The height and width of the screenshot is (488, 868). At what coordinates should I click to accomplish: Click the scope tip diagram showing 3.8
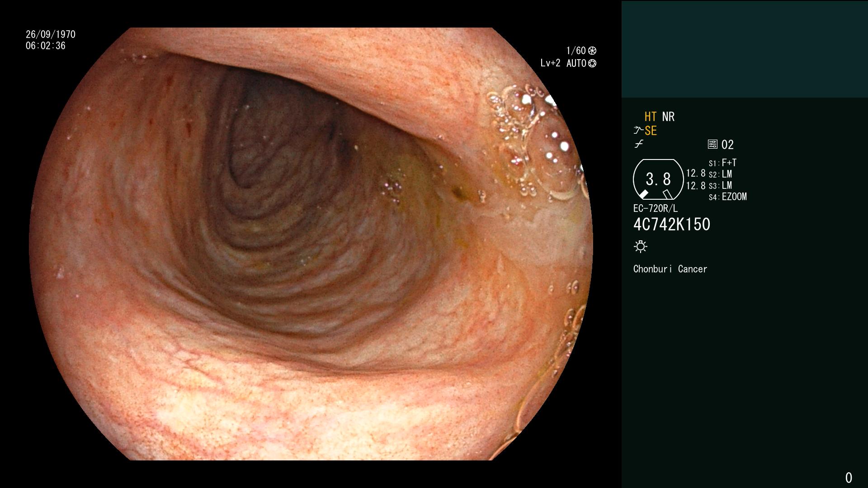click(x=658, y=179)
